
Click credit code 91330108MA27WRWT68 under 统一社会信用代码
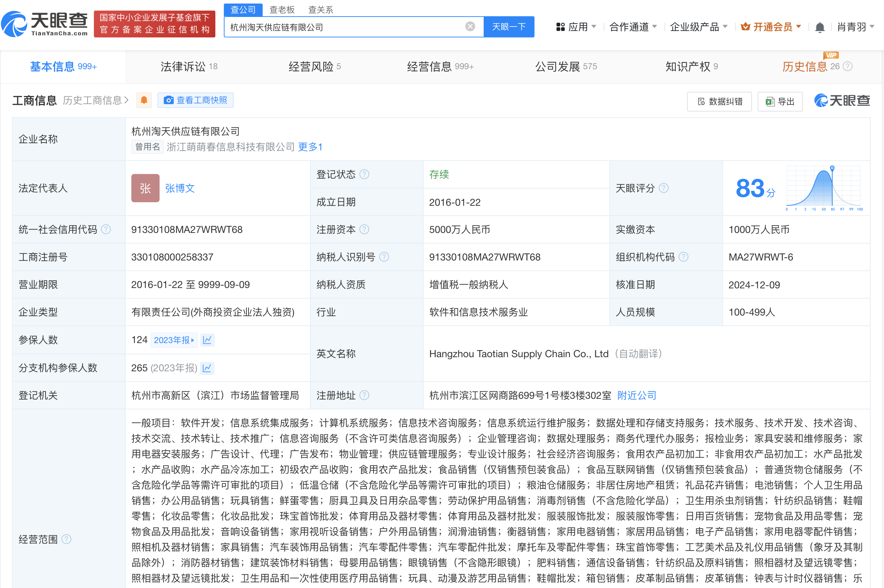pyautogui.click(x=187, y=229)
